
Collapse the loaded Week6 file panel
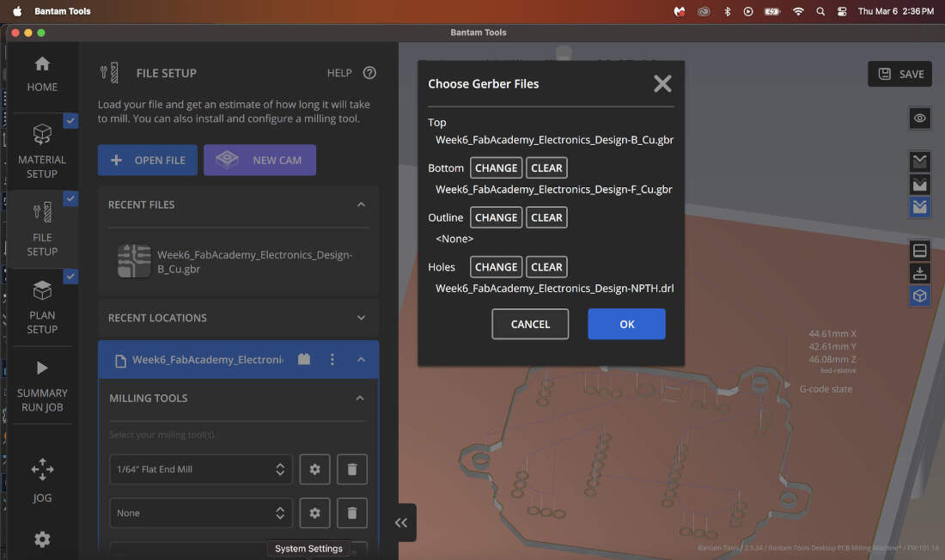[x=361, y=360]
